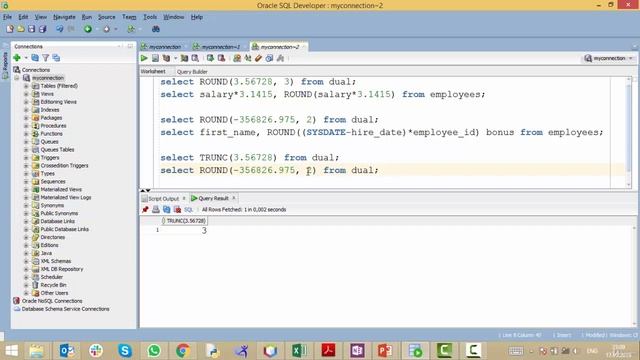This screenshot has height=360, width=640.
Task: Open Excel from the Windows taskbar
Action: click(299, 351)
